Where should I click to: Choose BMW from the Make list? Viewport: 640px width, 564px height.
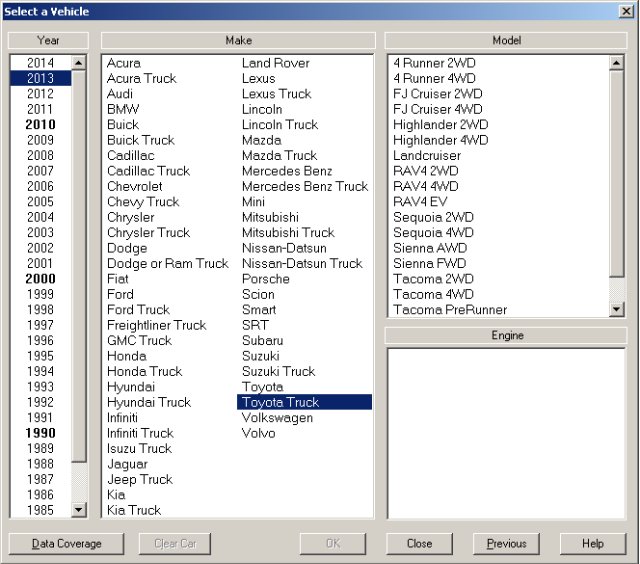click(123, 109)
